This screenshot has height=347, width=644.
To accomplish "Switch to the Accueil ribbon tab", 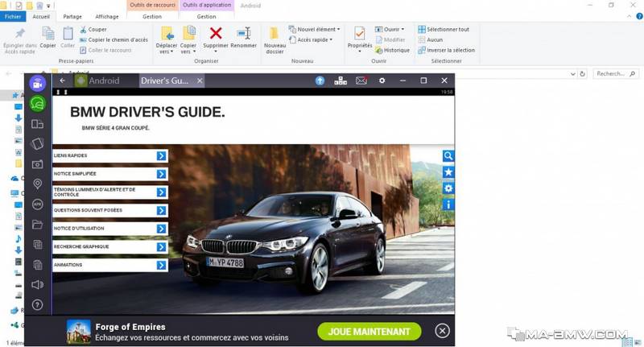I will click(x=41, y=17).
